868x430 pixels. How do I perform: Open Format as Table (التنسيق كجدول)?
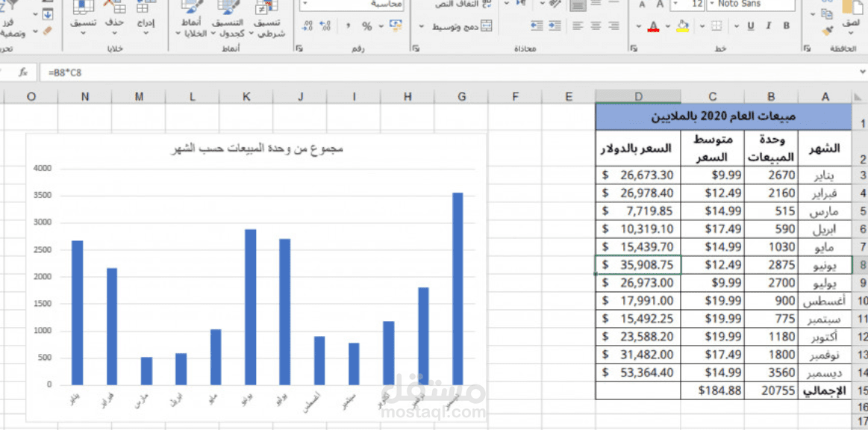pyautogui.click(x=227, y=18)
